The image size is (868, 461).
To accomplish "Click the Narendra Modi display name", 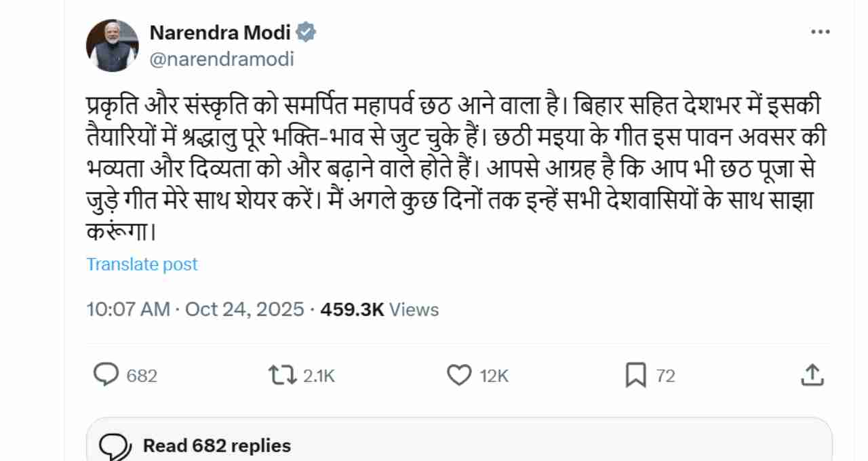I will point(220,32).
